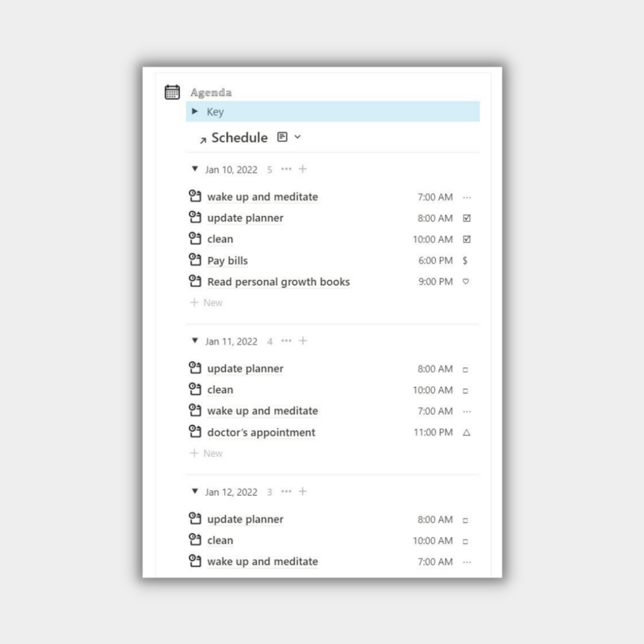Add item to Jan 10, 2022 group with plus
Screen dimensions: 644x644
pyautogui.click(x=302, y=169)
